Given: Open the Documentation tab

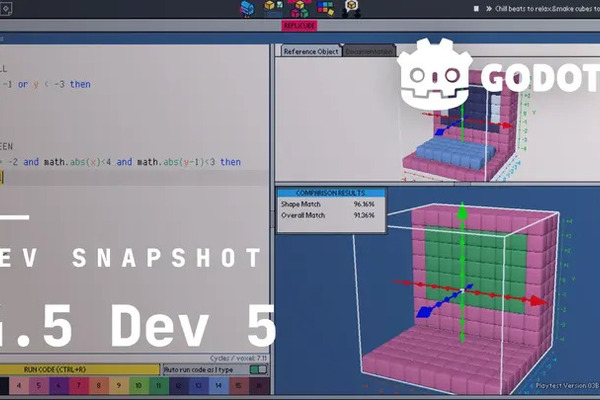Looking at the screenshot, I should click(x=368, y=50).
